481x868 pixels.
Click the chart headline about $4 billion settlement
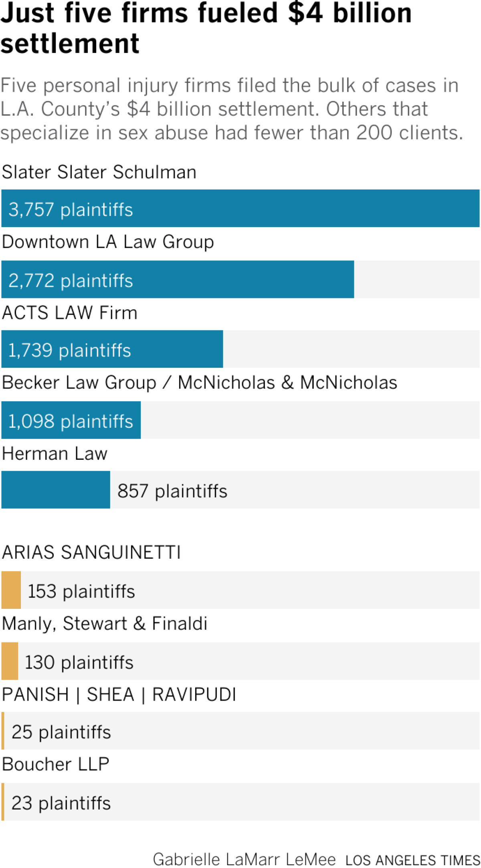click(206, 28)
